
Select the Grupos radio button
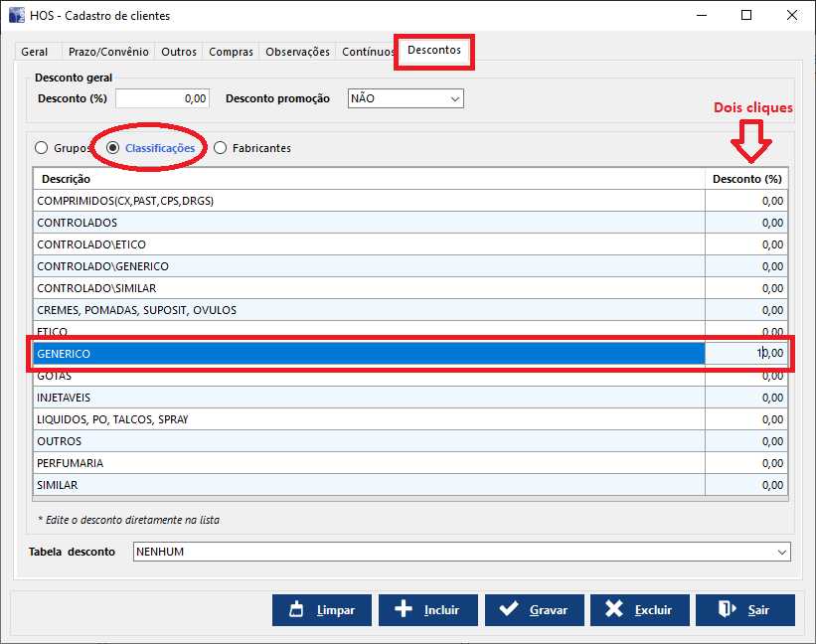coord(41,148)
